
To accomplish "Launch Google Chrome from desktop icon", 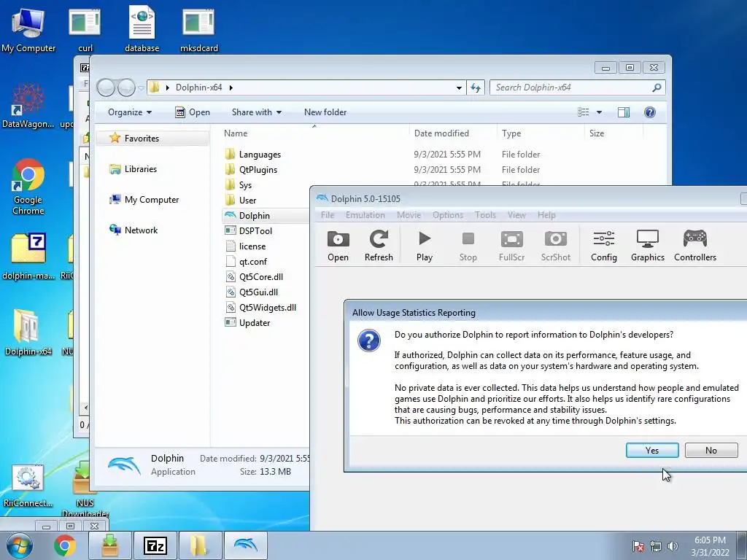I will tap(28, 187).
